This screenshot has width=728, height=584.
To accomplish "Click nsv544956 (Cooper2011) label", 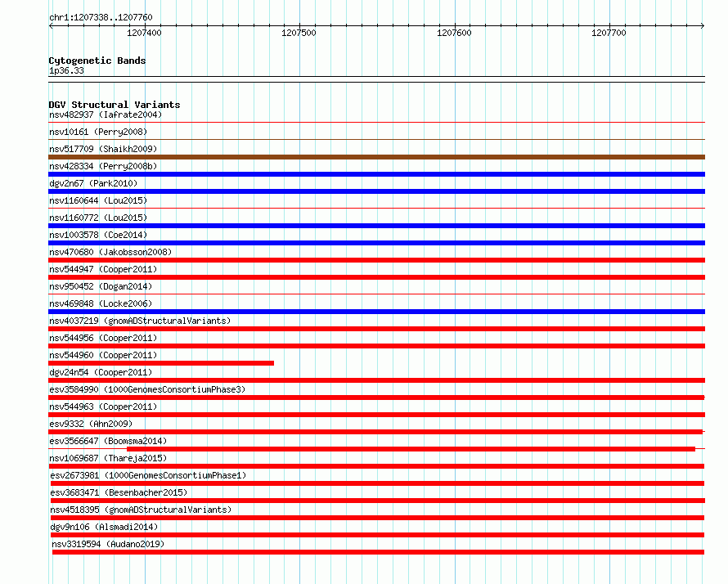I will [x=103, y=338].
